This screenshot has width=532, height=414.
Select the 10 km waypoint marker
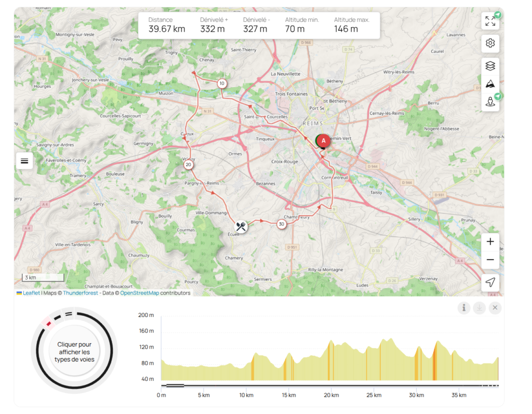click(222, 84)
